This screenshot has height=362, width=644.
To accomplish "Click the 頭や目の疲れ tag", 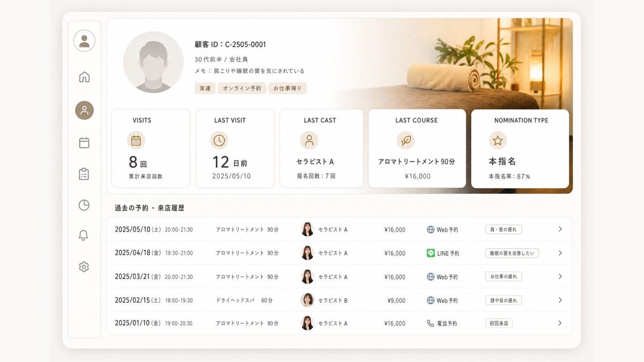I will point(504,300).
